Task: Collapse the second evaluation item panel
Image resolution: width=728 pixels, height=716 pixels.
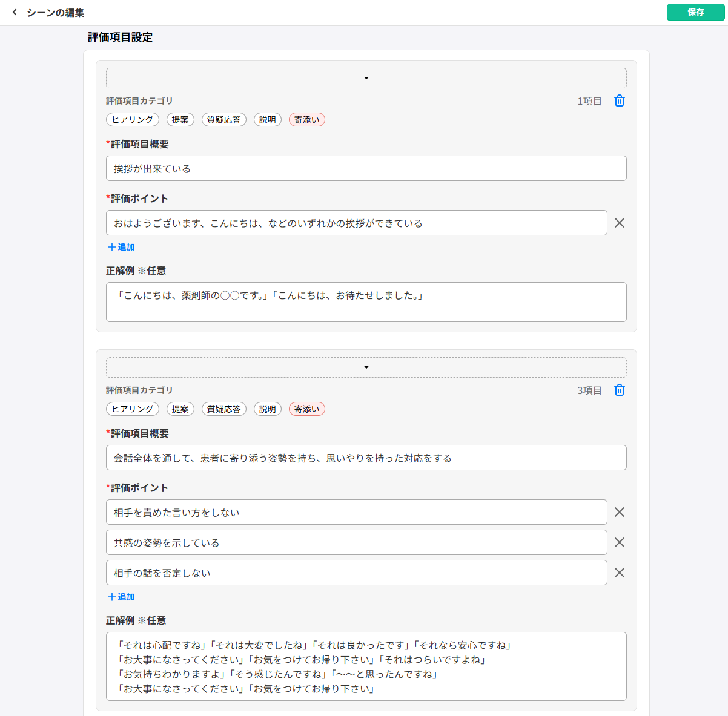Action: pyautogui.click(x=366, y=367)
